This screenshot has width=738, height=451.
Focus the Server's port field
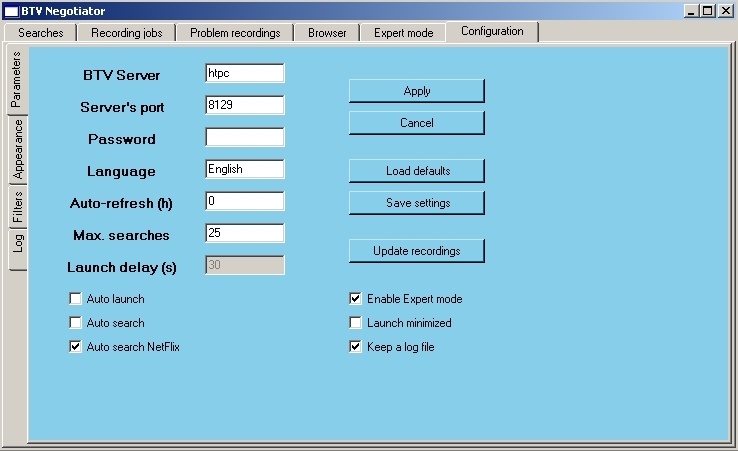click(x=245, y=105)
